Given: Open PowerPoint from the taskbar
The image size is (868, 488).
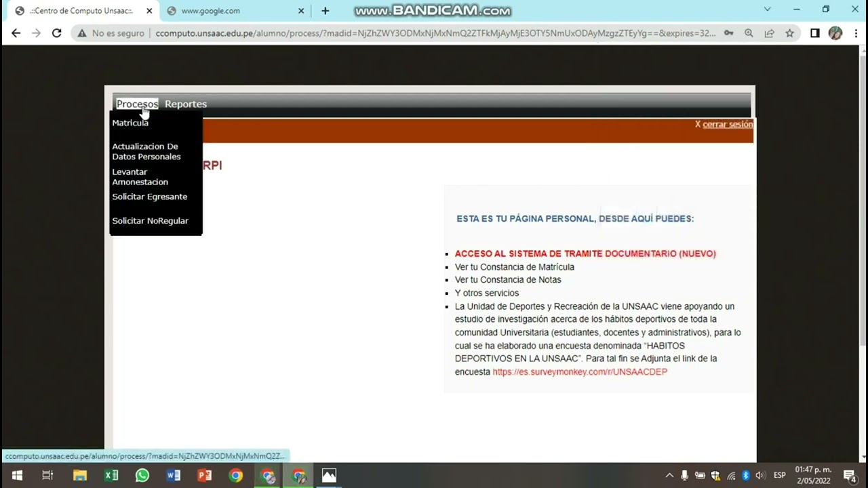Looking at the screenshot, I should (x=205, y=475).
